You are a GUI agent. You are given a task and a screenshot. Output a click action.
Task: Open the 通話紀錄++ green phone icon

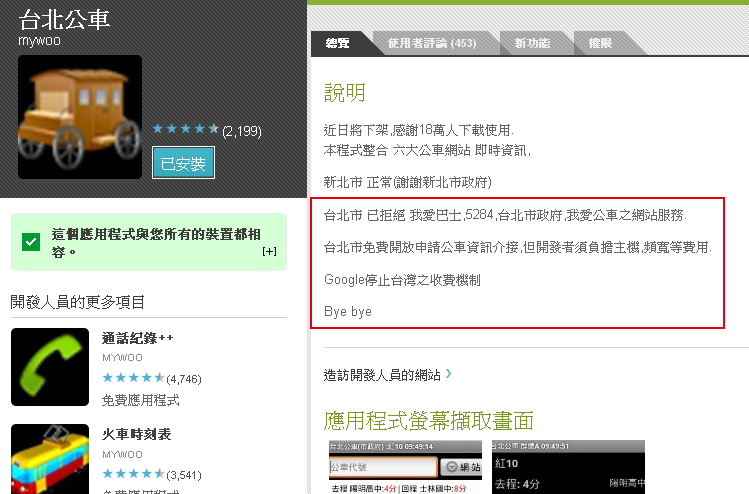pos(50,367)
